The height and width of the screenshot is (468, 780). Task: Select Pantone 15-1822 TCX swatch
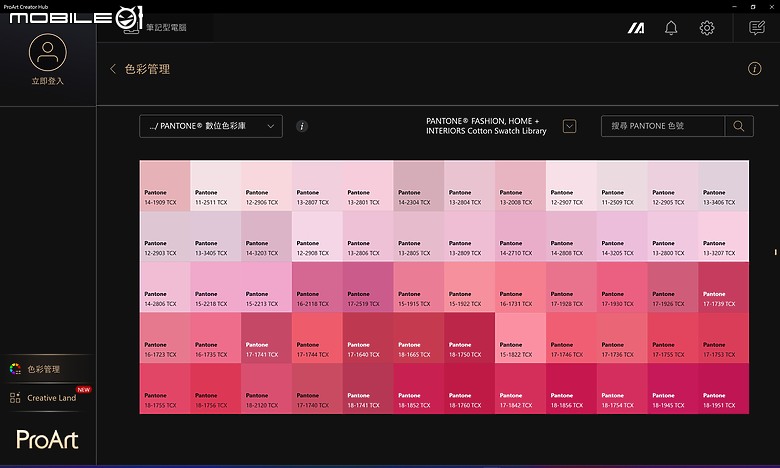(x=520, y=338)
